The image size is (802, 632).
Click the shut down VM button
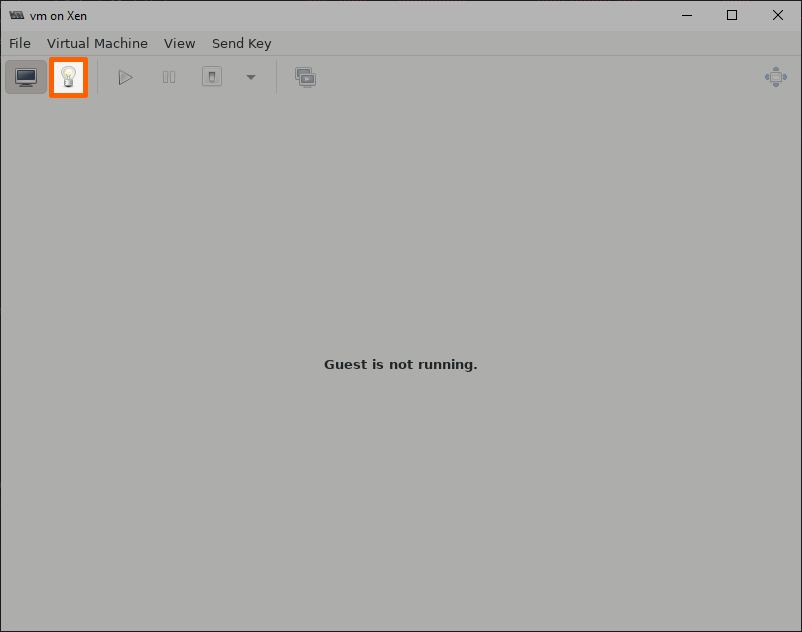tap(212, 77)
